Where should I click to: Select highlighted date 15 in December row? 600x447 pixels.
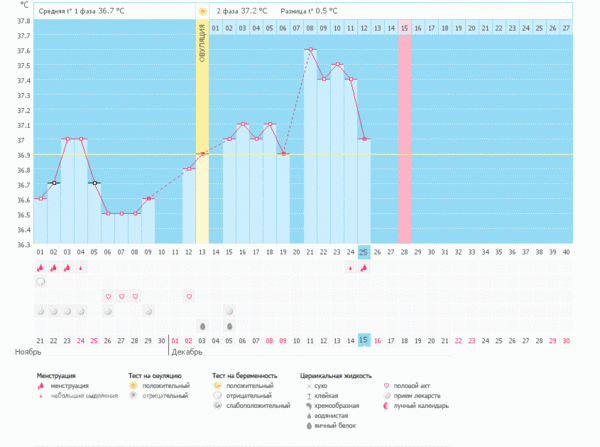(x=364, y=340)
